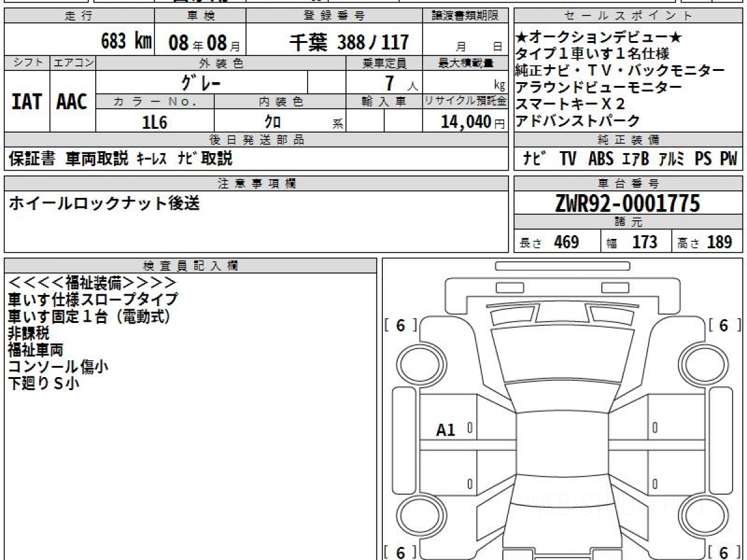Click the アラウンドビューモニター line
The height and width of the screenshot is (560, 747).
tap(598, 88)
